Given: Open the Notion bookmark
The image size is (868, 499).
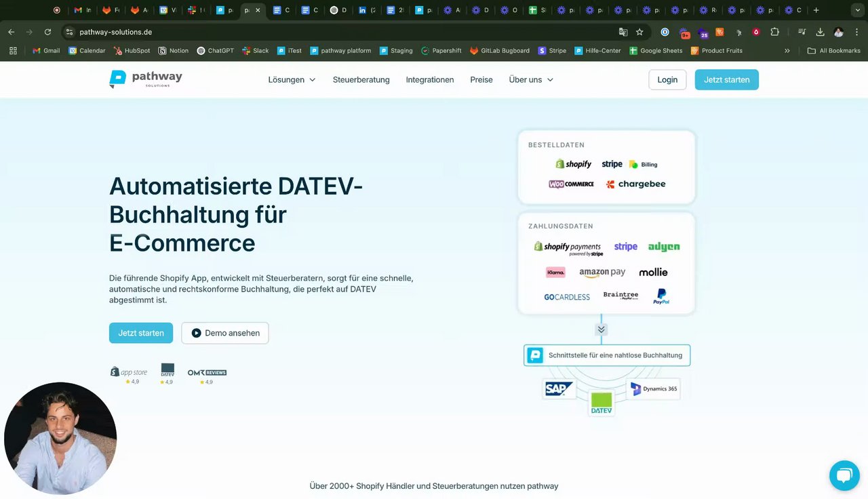Looking at the screenshot, I should pyautogui.click(x=174, y=50).
